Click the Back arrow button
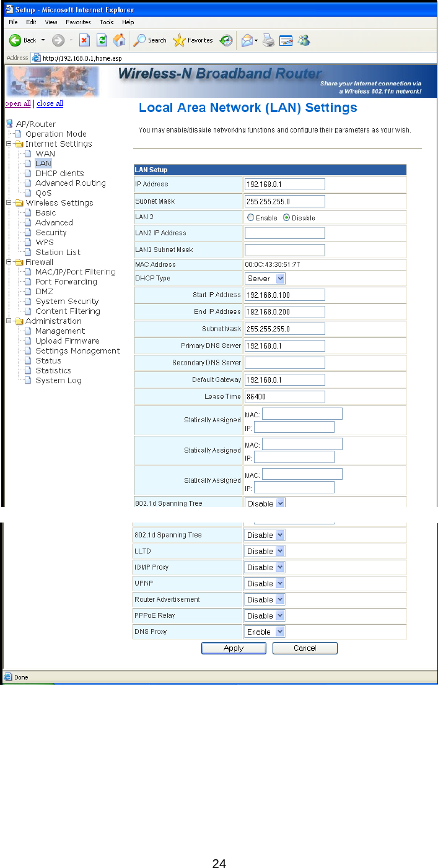 coord(22,40)
